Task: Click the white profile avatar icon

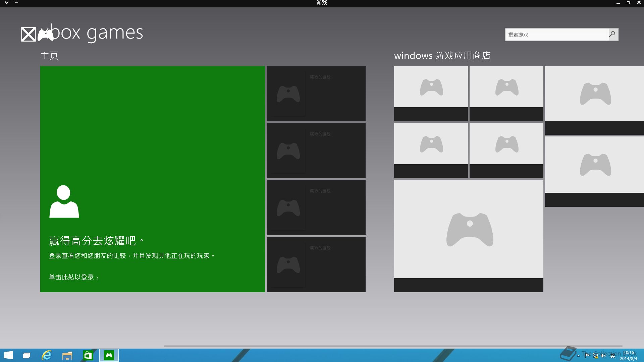Action: coord(64,201)
